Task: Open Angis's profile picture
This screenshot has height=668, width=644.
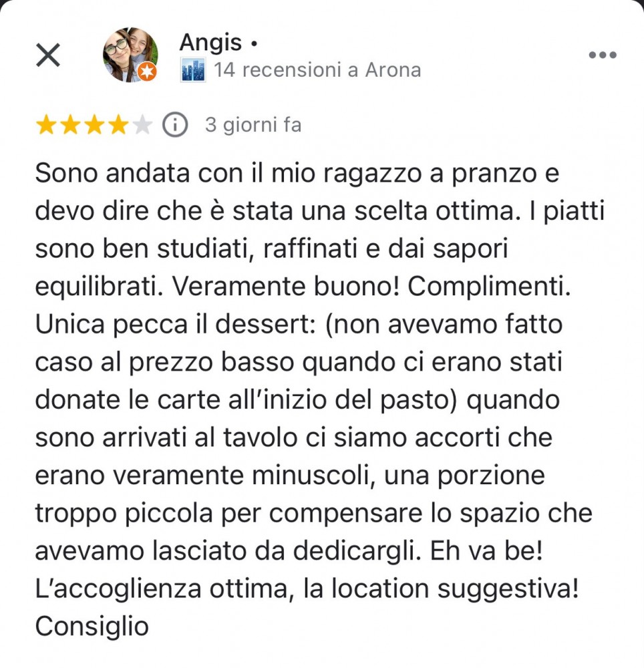Action: pos(130,55)
